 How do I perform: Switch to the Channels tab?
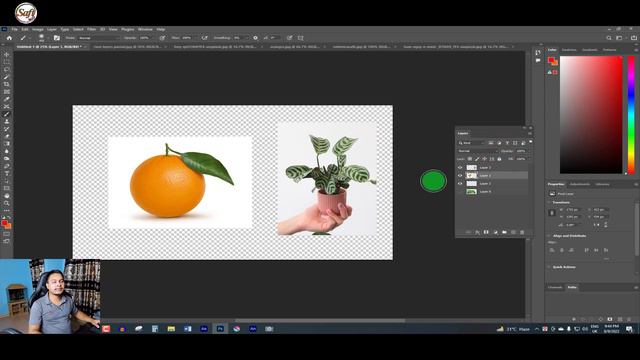click(x=555, y=287)
